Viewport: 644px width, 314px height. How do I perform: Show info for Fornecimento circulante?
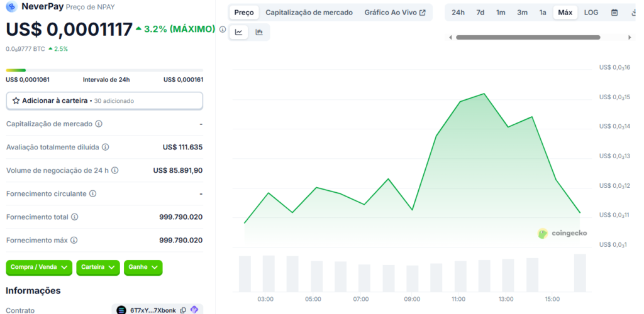(x=93, y=193)
